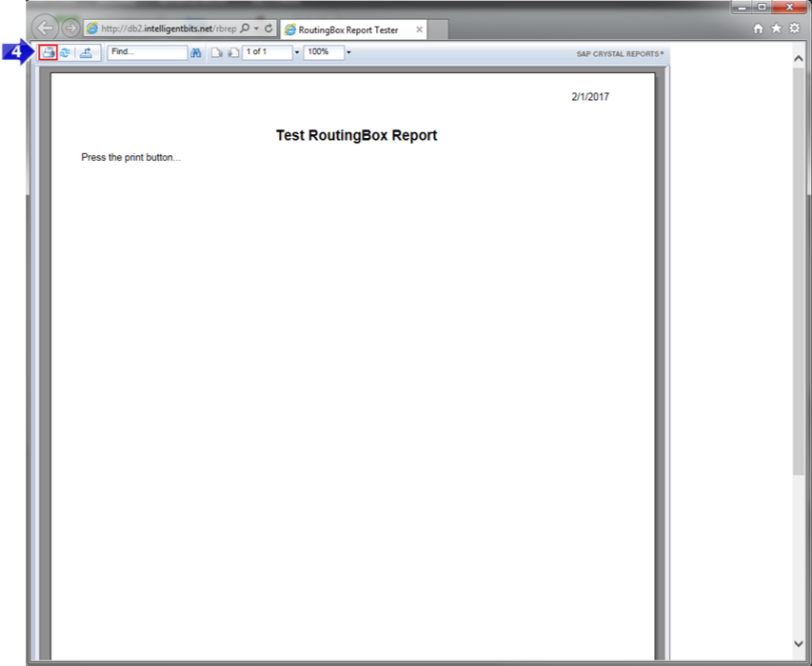Go forward with the browser Forward button
The width and height of the screenshot is (812, 666).
pos(70,28)
